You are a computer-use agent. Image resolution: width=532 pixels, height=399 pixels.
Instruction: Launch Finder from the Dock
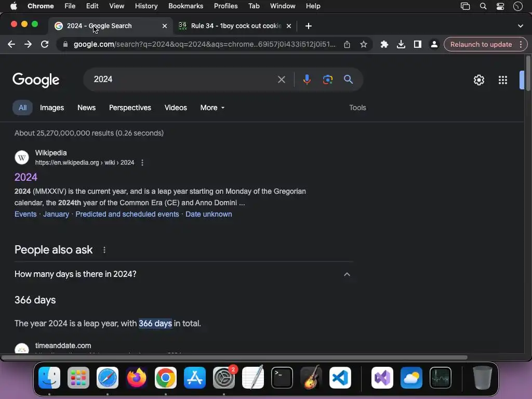pyautogui.click(x=49, y=378)
